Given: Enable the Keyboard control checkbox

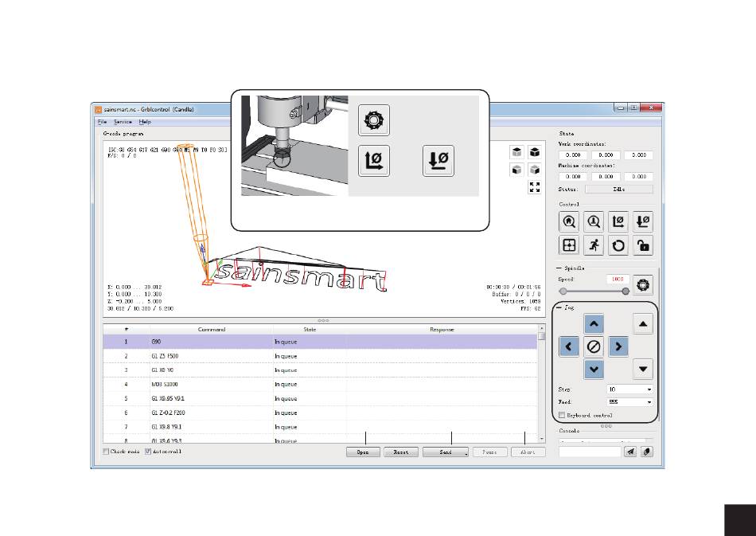Looking at the screenshot, I should click(x=562, y=415).
